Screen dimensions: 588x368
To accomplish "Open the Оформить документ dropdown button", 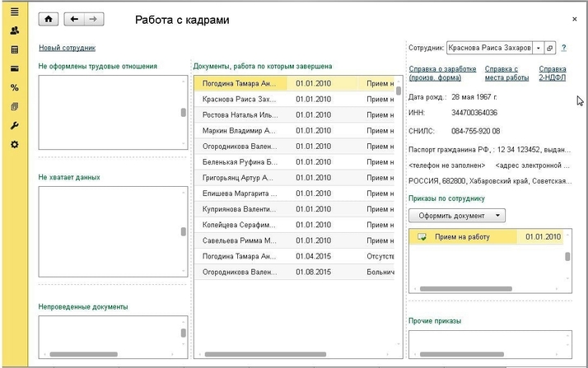I will pyautogui.click(x=457, y=216).
